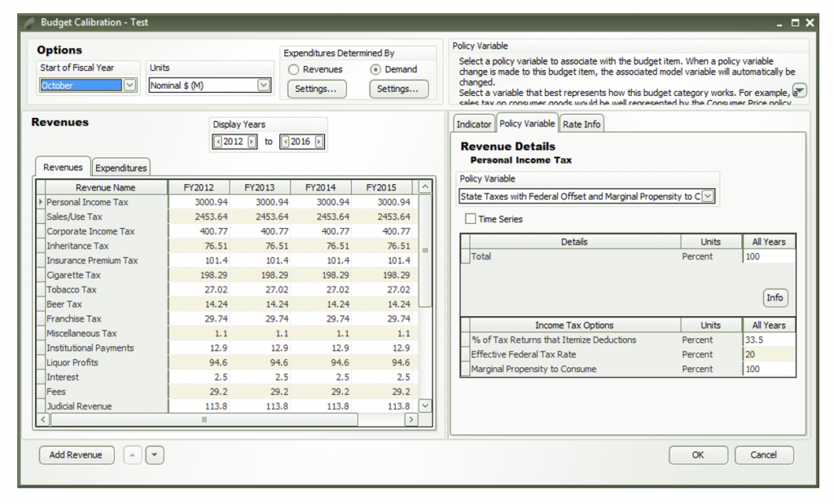Decrease the start display year 2012
The image size is (834, 504).
point(217,142)
